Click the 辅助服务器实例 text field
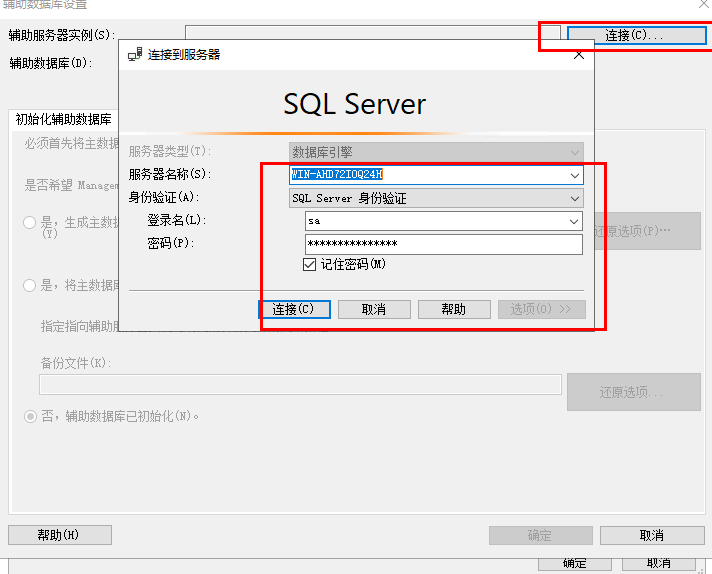The height and width of the screenshot is (574, 712). click(372, 33)
